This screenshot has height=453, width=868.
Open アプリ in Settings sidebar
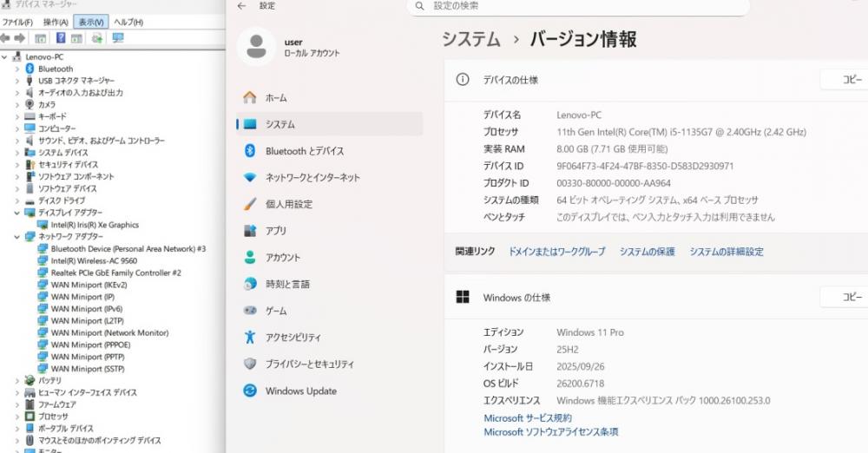329,230
